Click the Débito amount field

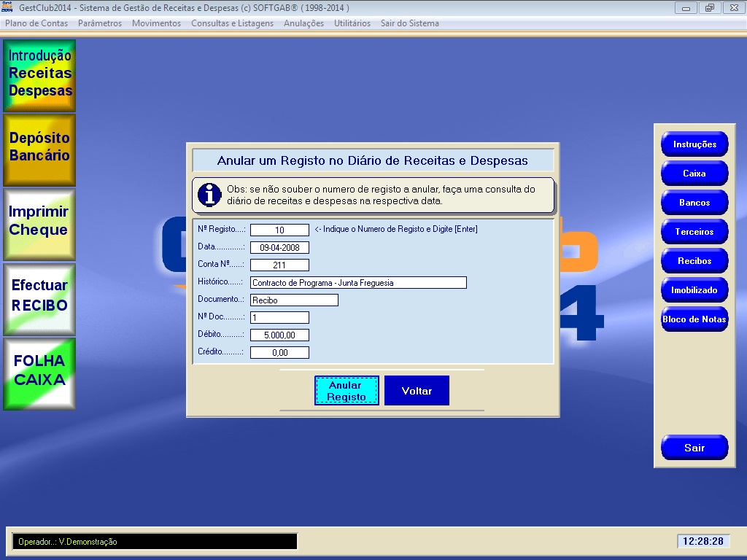tap(279, 335)
